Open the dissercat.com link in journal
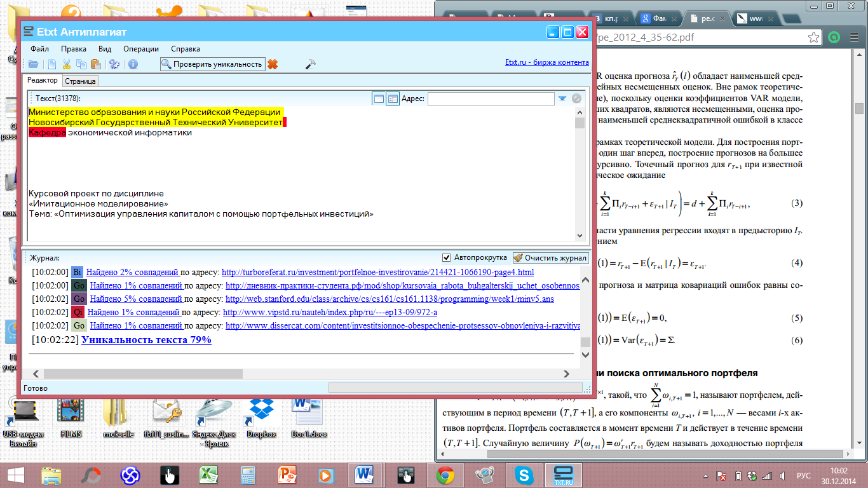Viewport: 868px width, 488px height. 403,325
